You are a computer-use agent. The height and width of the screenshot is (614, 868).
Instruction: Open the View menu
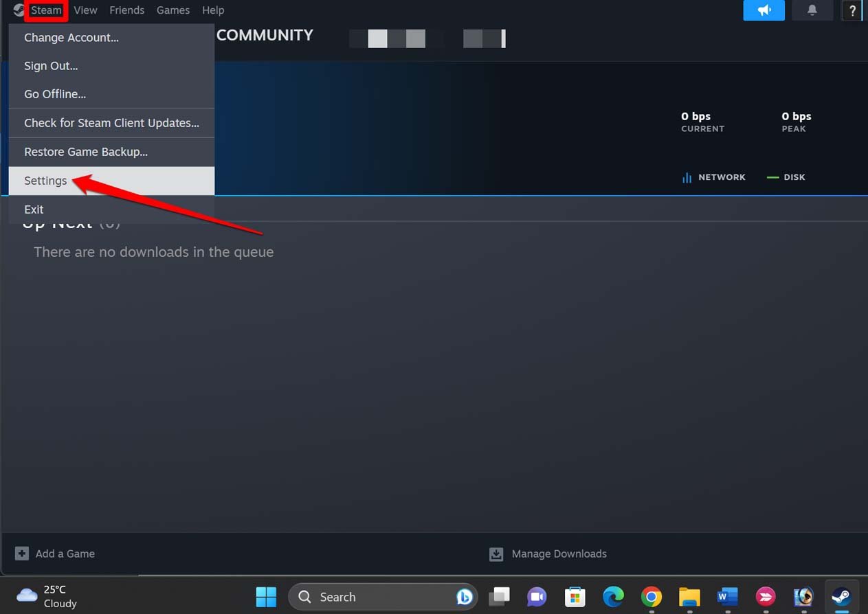tap(85, 10)
